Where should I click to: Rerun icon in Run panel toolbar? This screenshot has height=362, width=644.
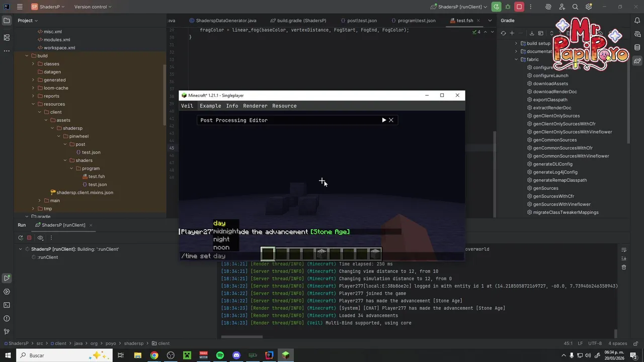click(x=21, y=238)
